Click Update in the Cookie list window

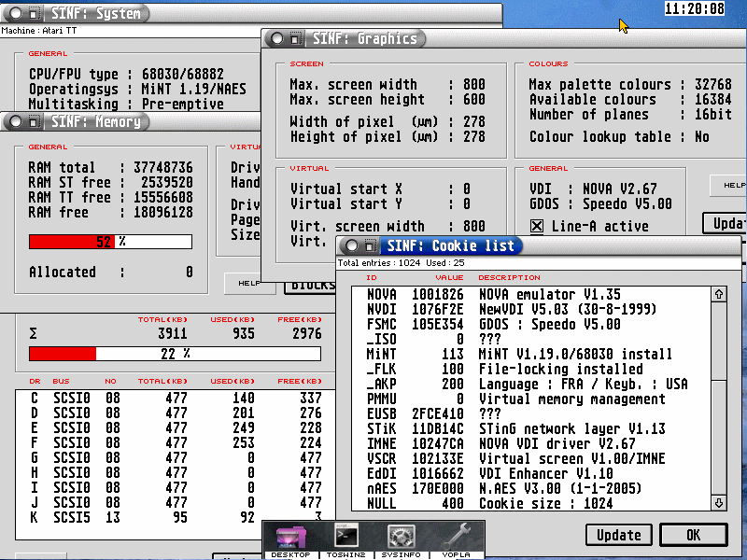coord(619,535)
